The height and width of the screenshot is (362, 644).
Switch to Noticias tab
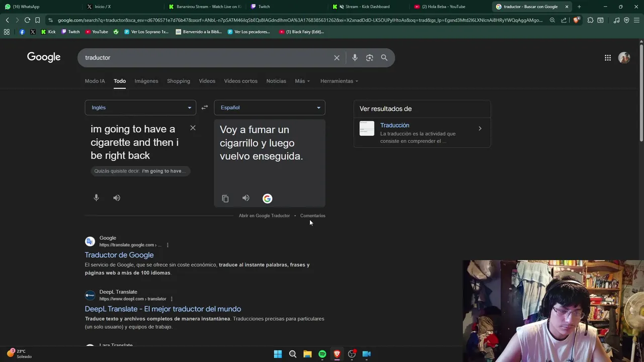[x=276, y=81]
